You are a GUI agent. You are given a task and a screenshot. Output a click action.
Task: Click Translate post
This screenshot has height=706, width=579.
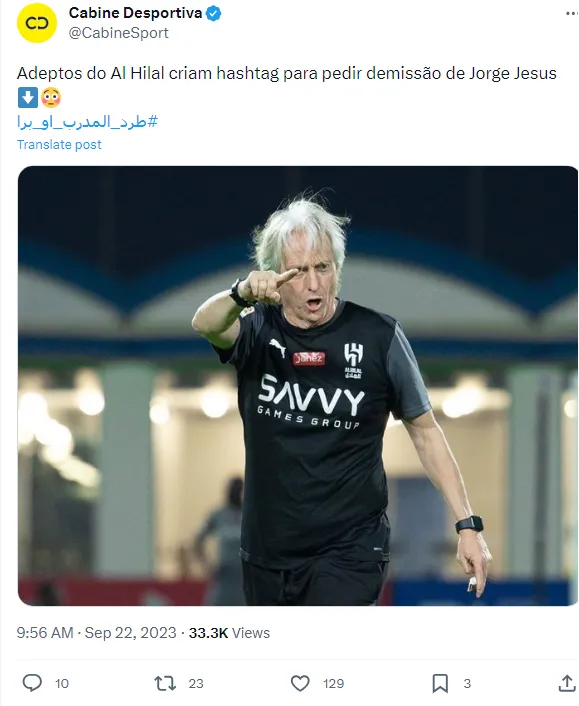[x=59, y=145]
